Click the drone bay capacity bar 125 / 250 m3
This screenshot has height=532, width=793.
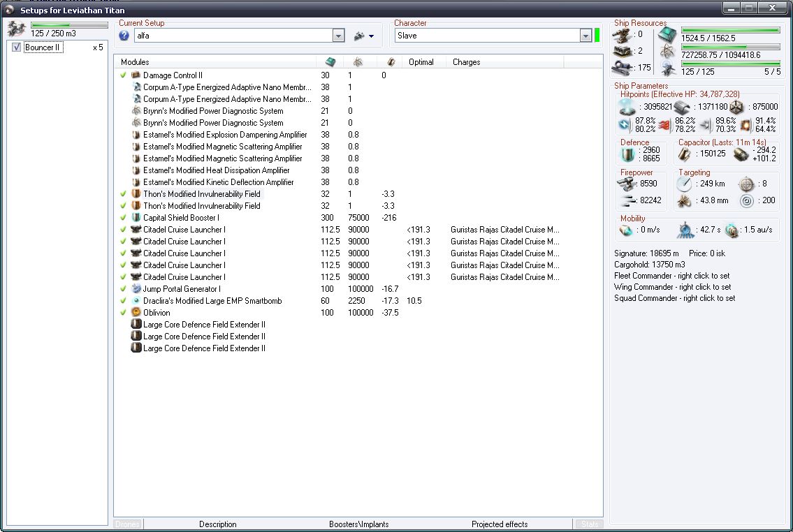point(69,24)
